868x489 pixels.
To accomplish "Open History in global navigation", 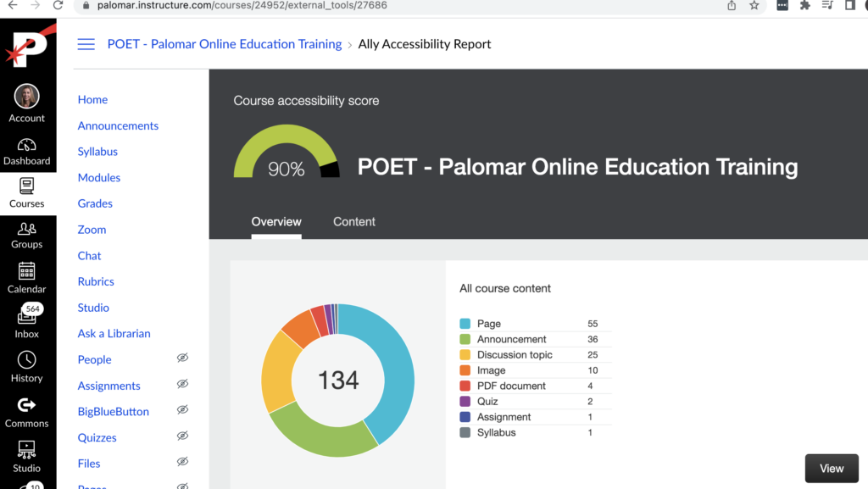I will (26, 367).
